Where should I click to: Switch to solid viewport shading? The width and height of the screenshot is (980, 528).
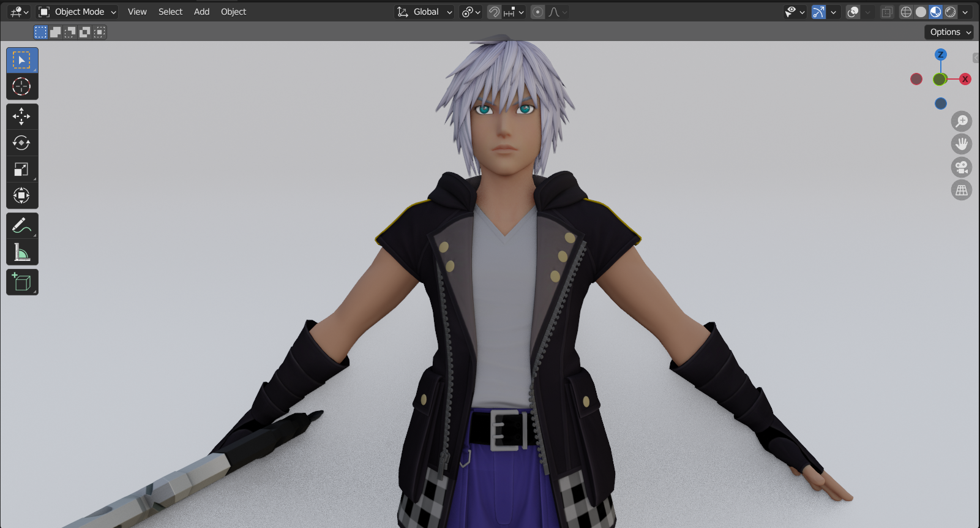pos(921,12)
